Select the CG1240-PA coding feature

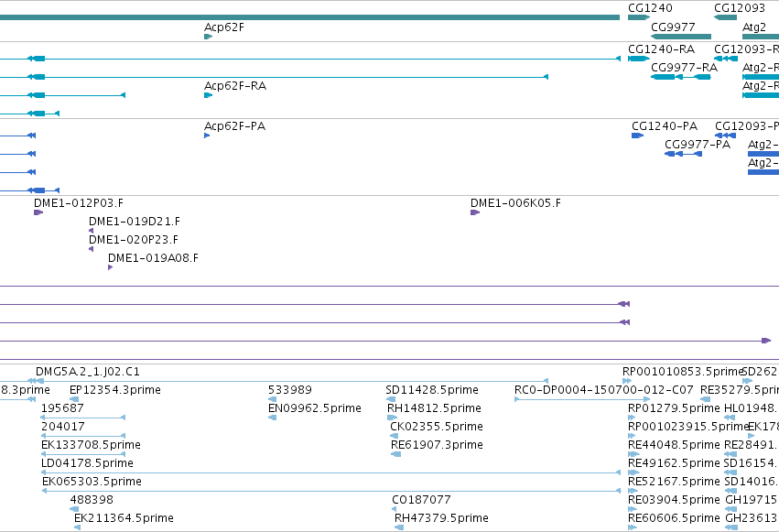(x=637, y=136)
